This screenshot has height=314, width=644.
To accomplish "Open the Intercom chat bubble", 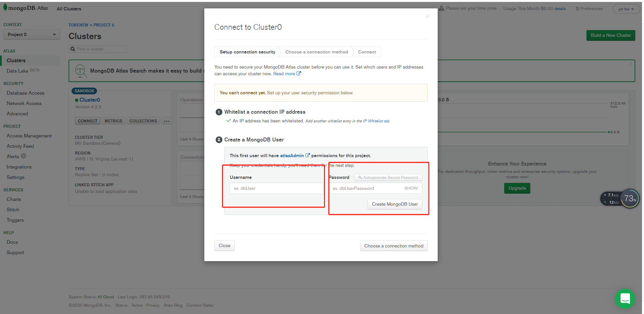I will point(625,298).
